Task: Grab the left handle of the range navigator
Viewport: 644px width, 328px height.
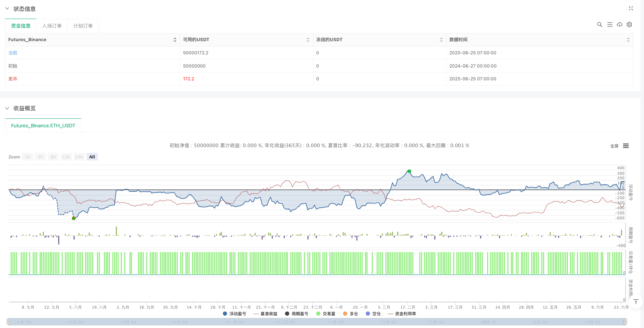Action: coord(8,321)
